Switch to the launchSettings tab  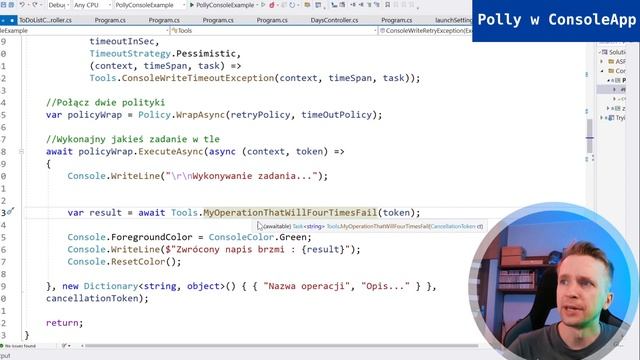[x=453, y=20]
